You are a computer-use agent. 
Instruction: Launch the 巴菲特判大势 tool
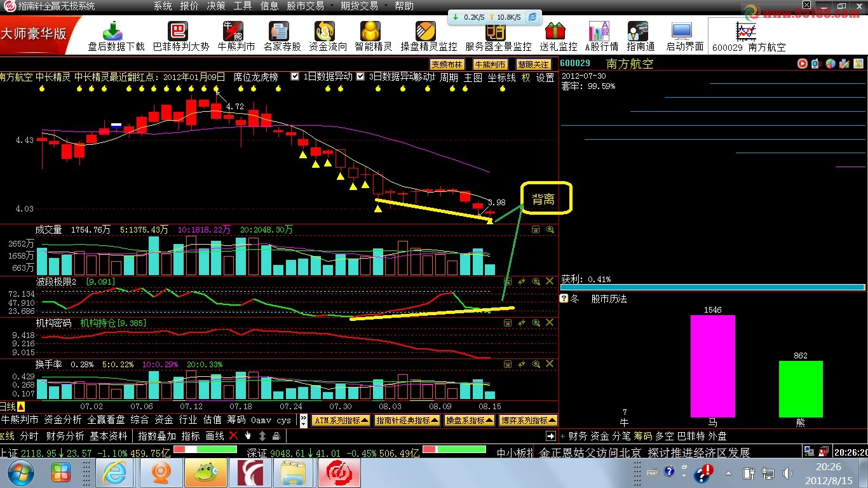click(x=181, y=36)
